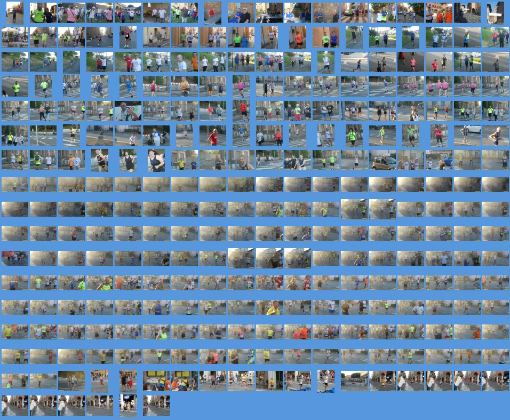Open the photo of seated people in orange shirts
The image size is (510, 420).
click(185, 381)
